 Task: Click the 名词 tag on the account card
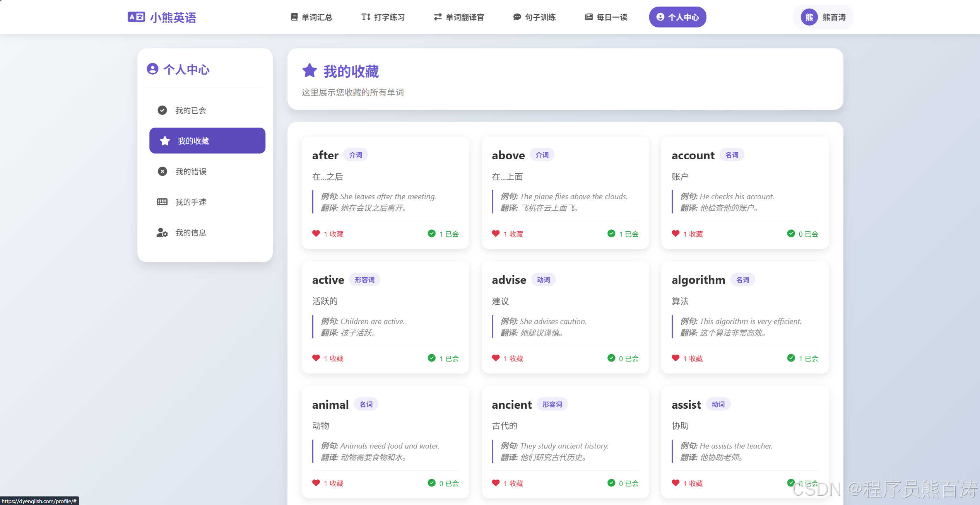[x=732, y=155]
